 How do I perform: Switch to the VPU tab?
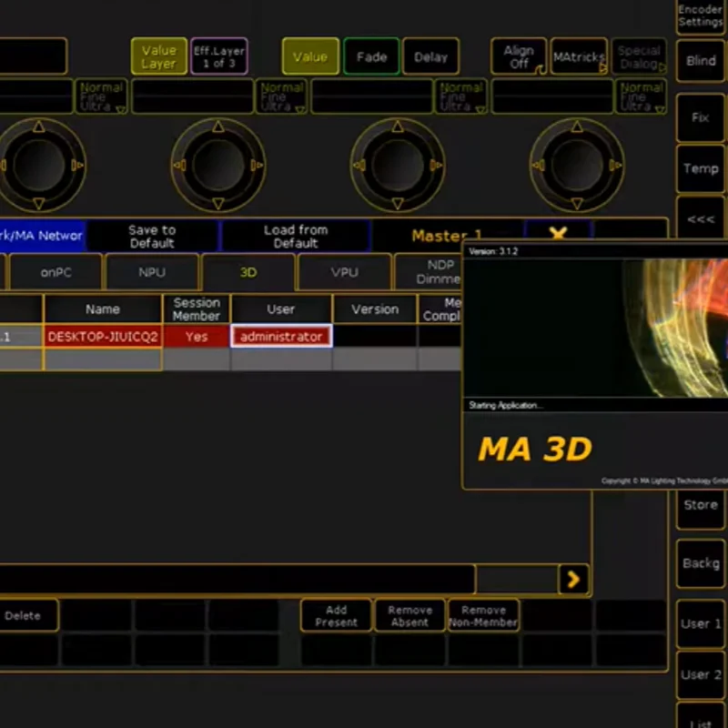[x=345, y=272]
